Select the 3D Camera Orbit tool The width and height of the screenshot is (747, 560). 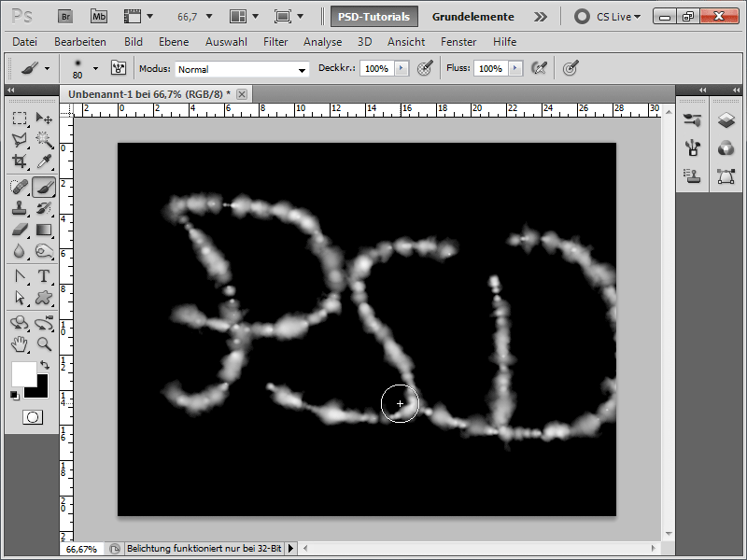(44, 323)
